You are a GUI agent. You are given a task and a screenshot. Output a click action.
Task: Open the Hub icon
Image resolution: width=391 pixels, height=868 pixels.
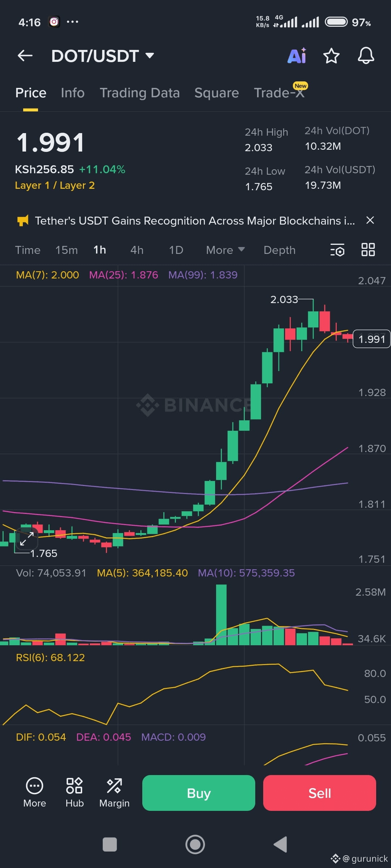click(x=75, y=793)
